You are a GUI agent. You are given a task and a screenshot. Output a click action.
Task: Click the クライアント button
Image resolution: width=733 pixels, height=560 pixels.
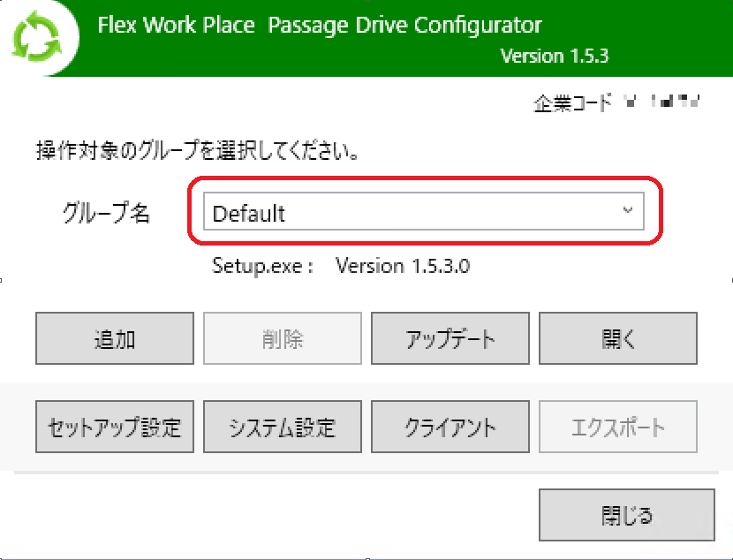click(450, 427)
